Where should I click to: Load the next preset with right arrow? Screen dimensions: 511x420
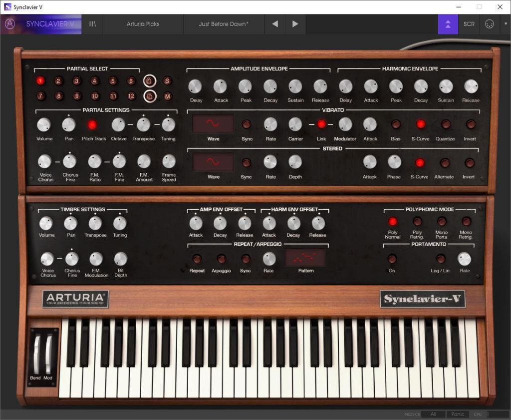(x=295, y=24)
